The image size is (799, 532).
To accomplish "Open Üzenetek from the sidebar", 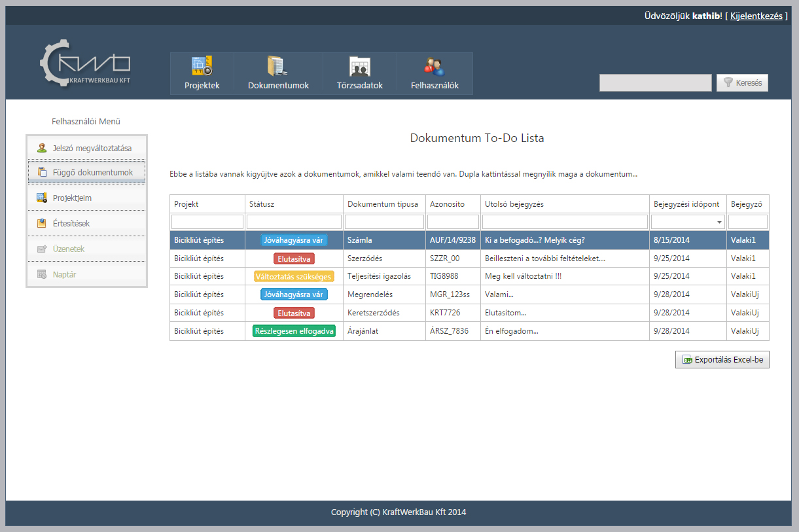I will click(86, 249).
